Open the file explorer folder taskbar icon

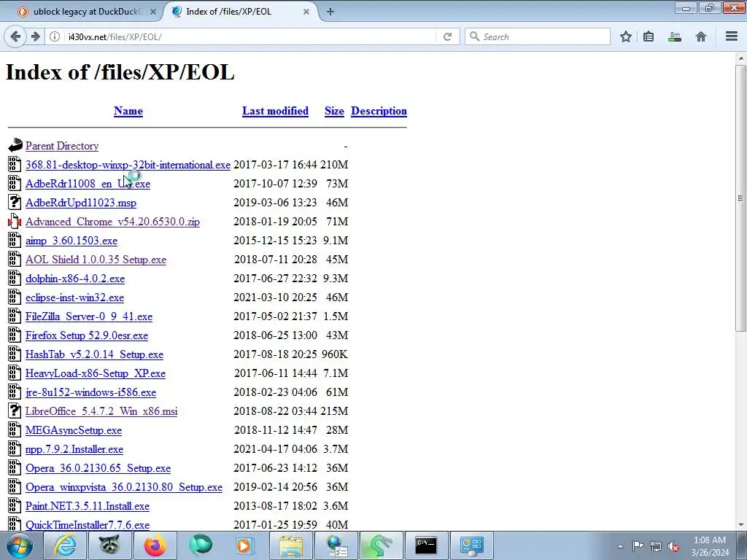(290, 545)
